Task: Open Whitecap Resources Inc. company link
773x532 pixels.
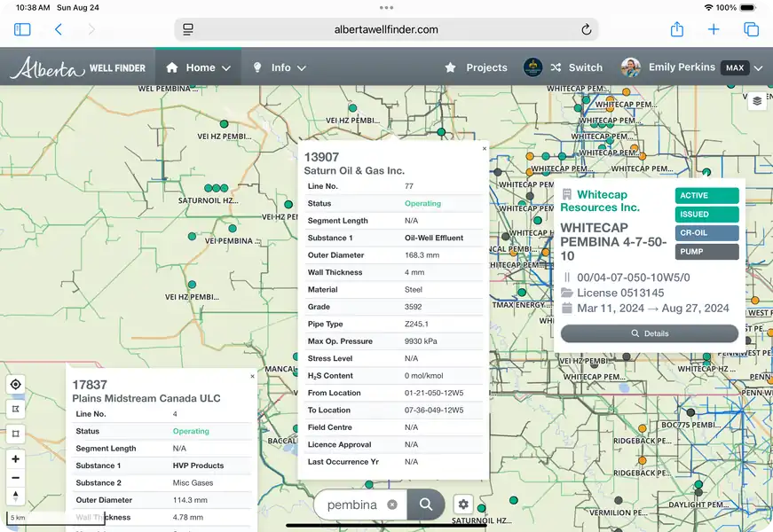Action: [600, 201]
